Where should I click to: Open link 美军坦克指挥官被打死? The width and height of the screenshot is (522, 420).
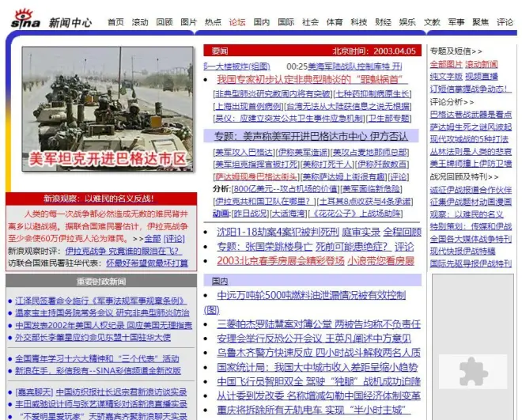(256, 165)
